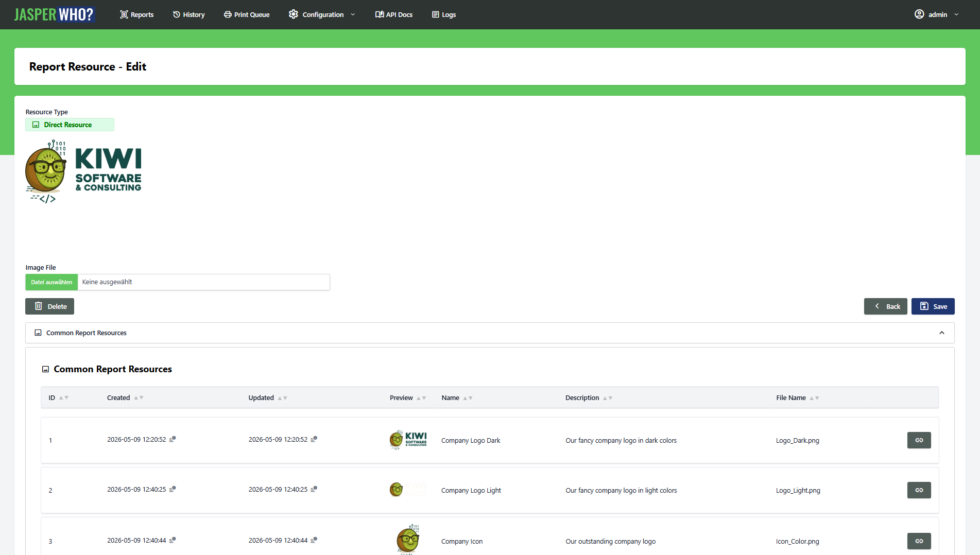Click the Updated time icon for Company Logo Dark
Image resolution: width=980 pixels, height=555 pixels.
coord(314,439)
